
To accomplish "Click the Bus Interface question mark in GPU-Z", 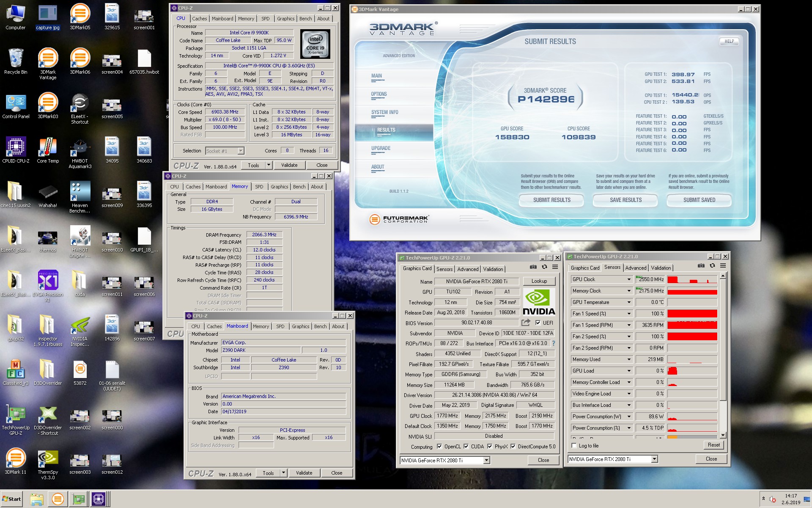I will 553,343.
